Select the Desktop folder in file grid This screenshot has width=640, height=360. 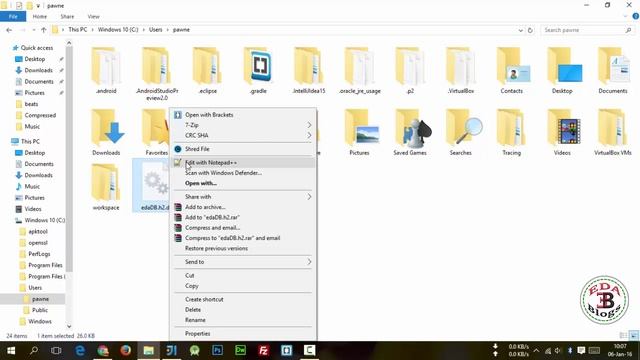(562, 70)
